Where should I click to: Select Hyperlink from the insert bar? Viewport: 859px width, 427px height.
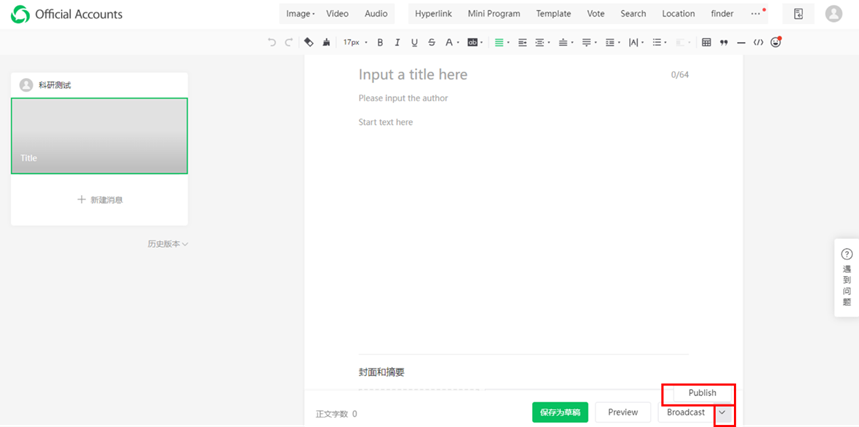pyautogui.click(x=433, y=14)
